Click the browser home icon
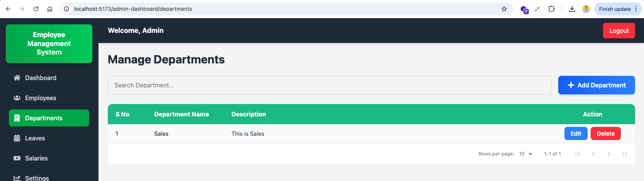 point(50,9)
